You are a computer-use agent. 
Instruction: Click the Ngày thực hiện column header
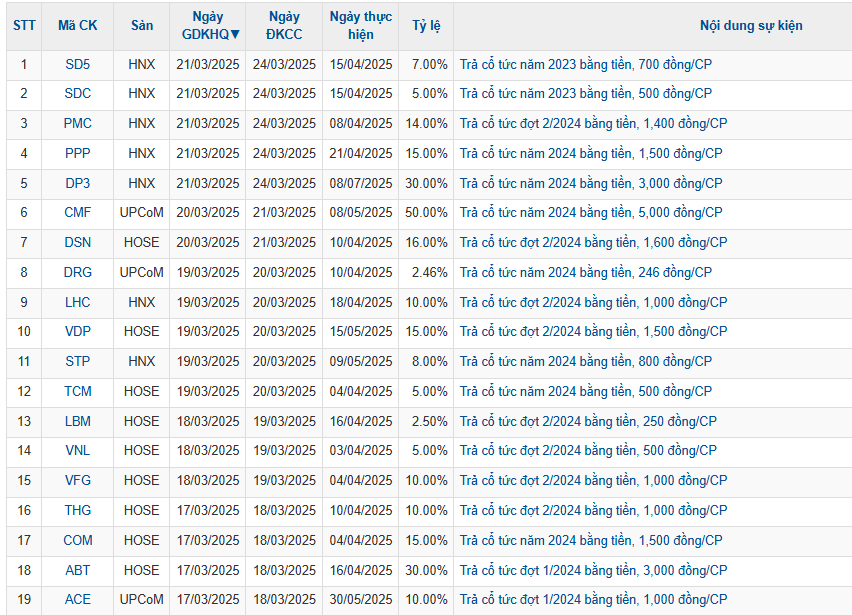click(x=360, y=26)
